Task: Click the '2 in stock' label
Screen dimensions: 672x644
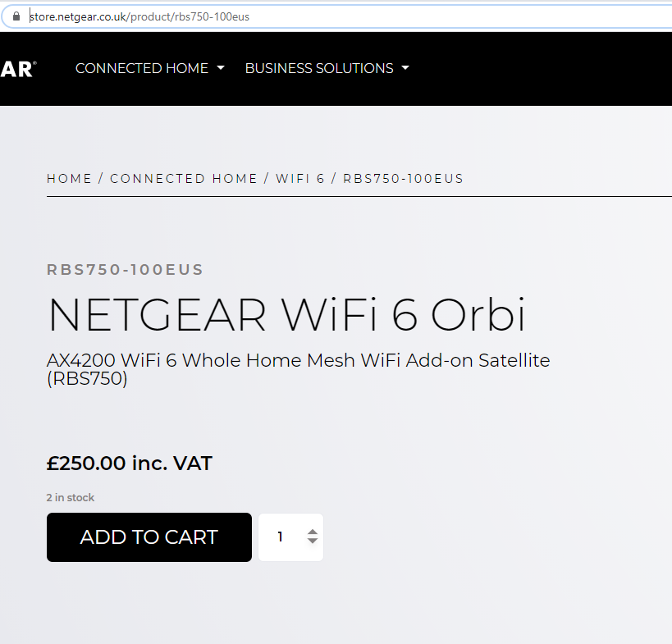Action: pos(71,497)
